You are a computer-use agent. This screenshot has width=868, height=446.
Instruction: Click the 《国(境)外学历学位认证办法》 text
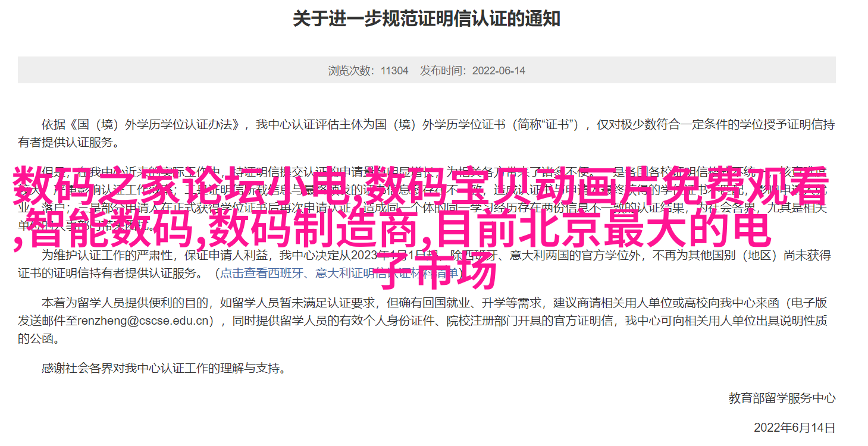(155, 125)
